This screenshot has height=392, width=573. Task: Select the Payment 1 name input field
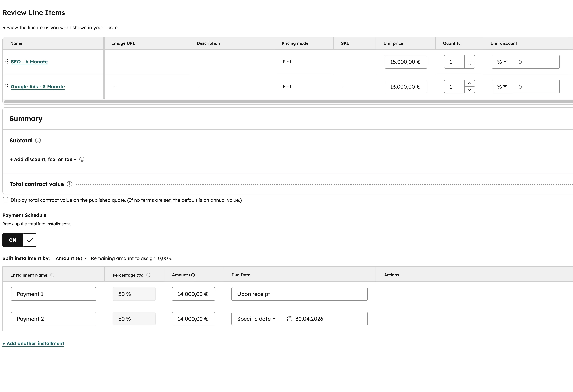tap(53, 294)
